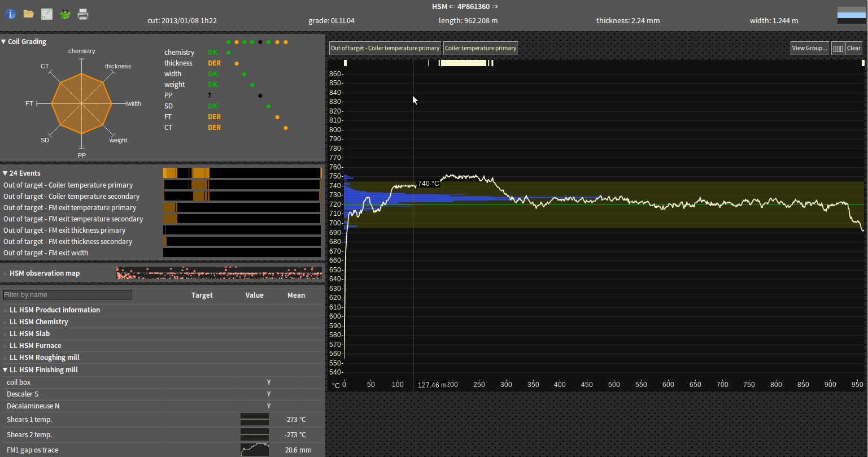Select Out of target - Coiler temperature primary tab

[385, 48]
